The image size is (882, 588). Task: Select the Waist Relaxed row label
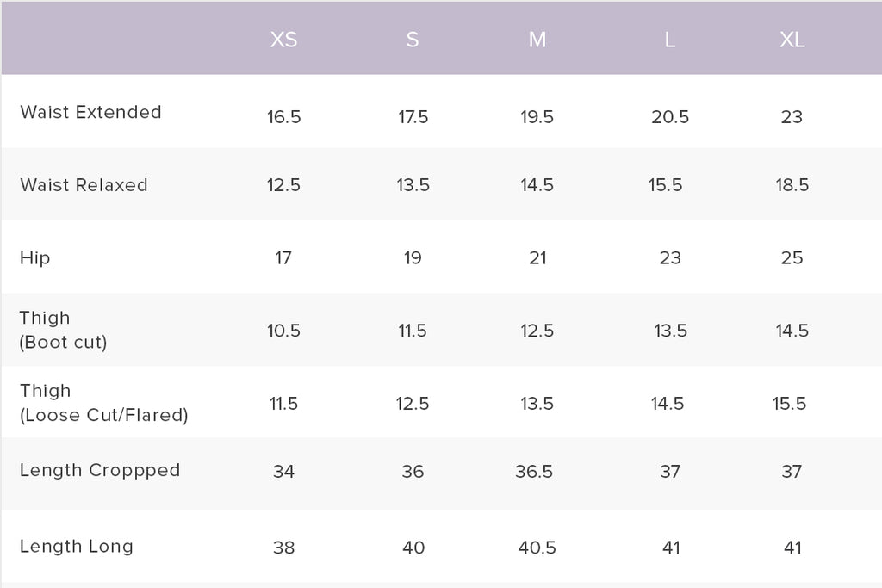pos(84,185)
